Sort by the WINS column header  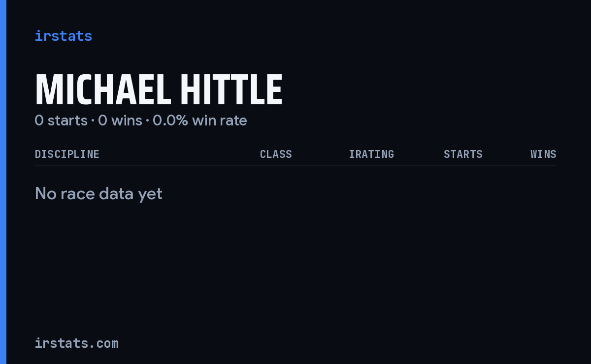[543, 154]
